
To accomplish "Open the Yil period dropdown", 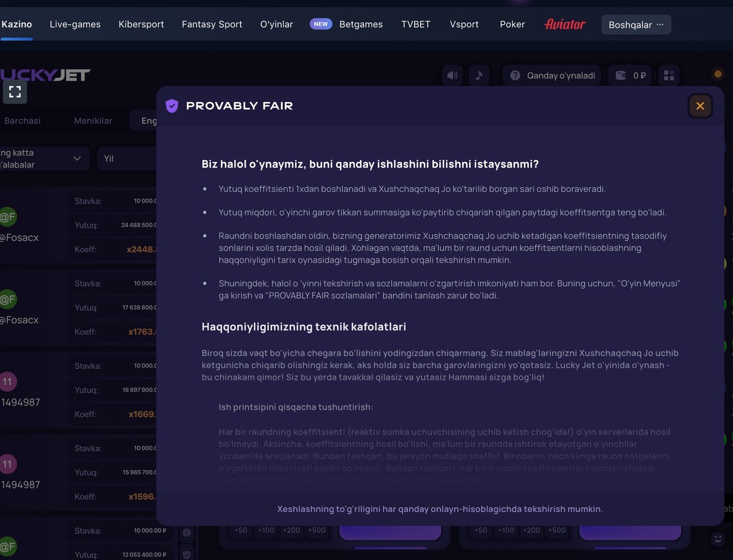I will (126, 159).
